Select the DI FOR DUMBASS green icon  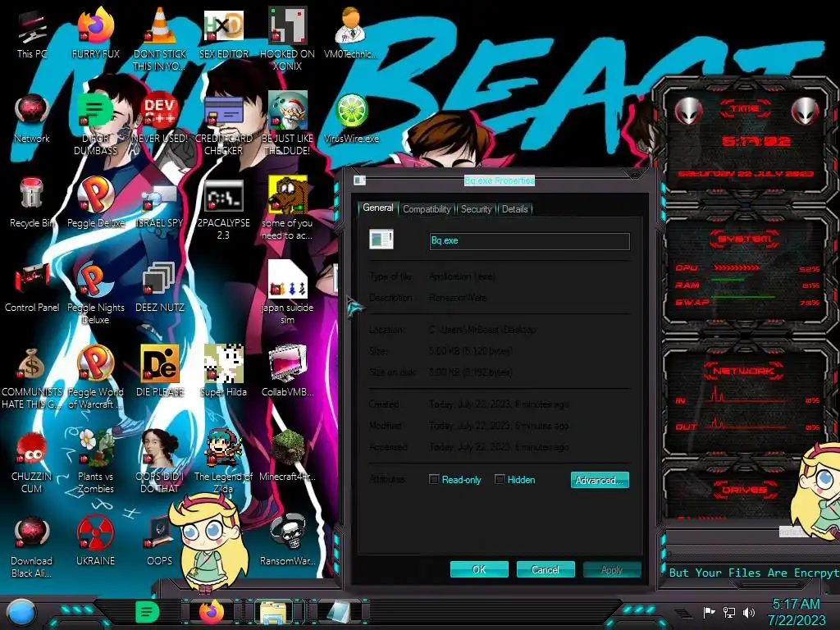(96, 125)
